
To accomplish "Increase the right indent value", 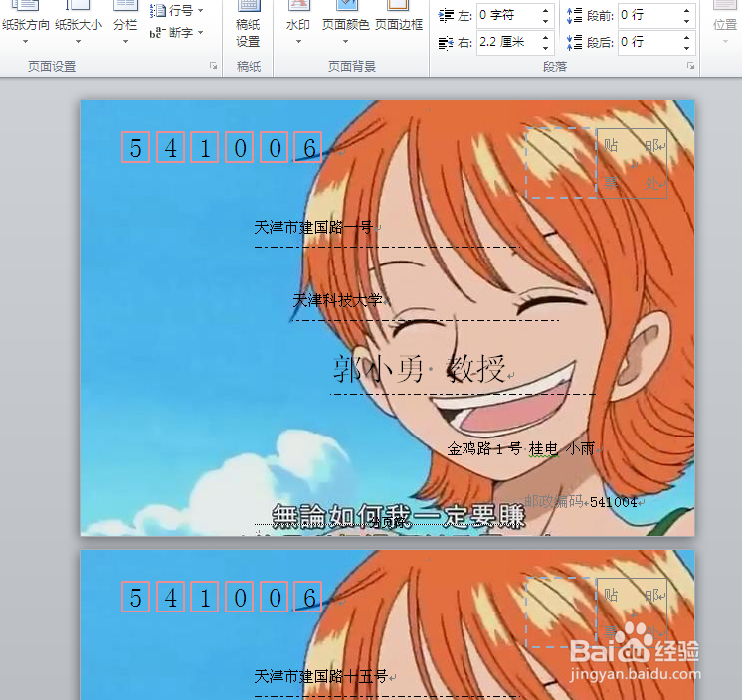I will pyautogui.click(x=546, y=37).
